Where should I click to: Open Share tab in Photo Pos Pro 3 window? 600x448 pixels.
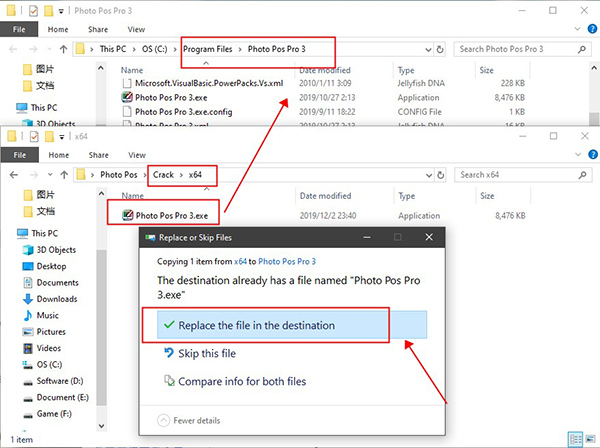pos(98,29)
